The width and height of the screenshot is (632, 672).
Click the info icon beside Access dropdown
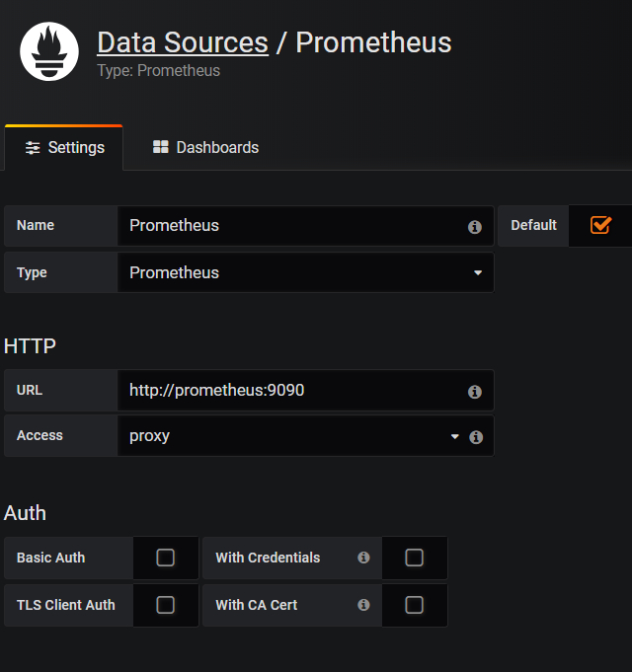(476, 437)
